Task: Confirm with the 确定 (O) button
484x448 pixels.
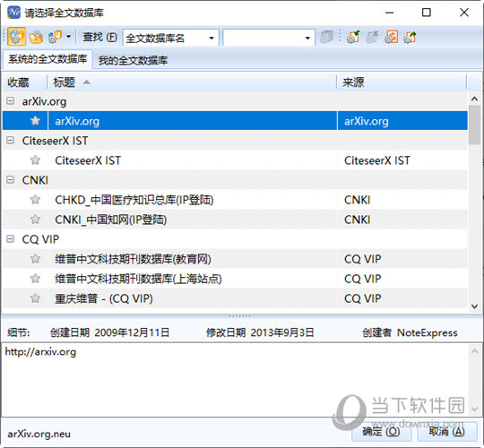Action: click(x=381, y=431)
